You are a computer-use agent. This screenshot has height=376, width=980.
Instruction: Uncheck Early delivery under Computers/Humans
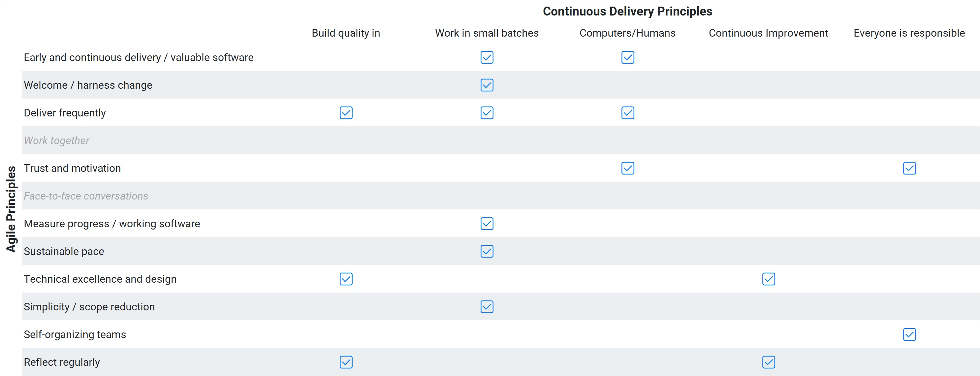(x=628, y=57)
